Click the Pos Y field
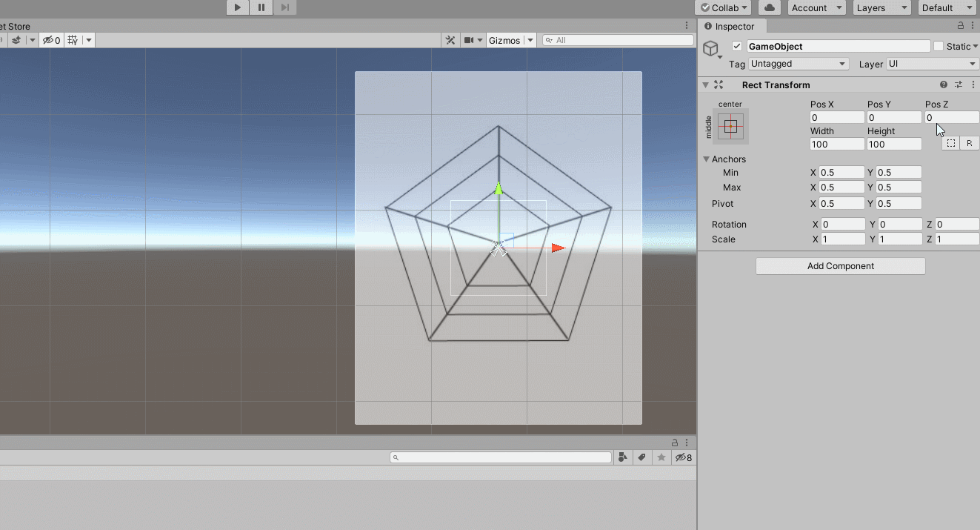The height and width of the screenshot is (530, 980). (x=894, y=117)
